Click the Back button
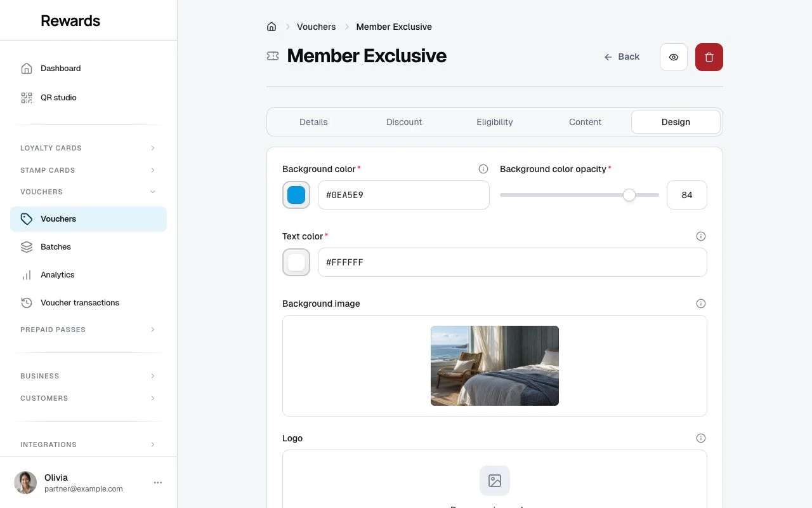This screenshot has width=812, height=508. pos(622,57)
